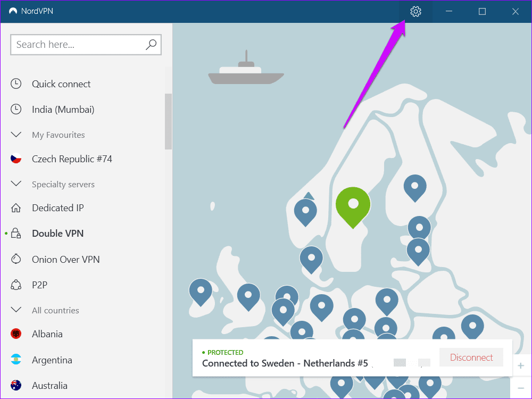The image size is (532, 399).
Task: Connect to India (Mumbai)
Action: 63,110
